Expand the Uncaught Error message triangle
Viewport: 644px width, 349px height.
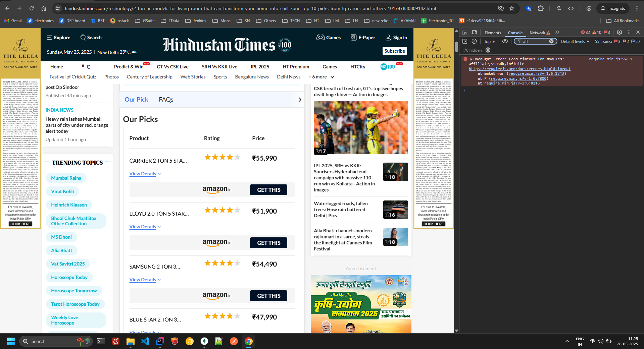pos(471,59)
